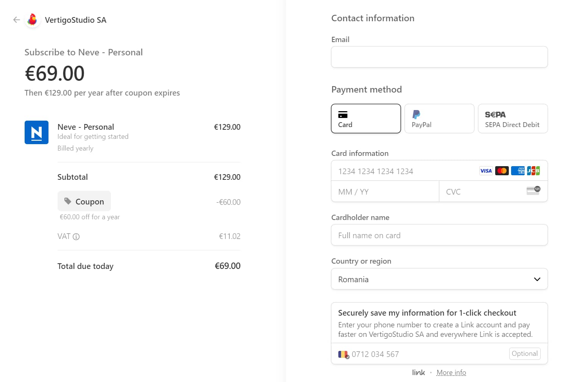Image resolution: width=588 pixels, height=382 pixels.
Task: Click the back arrow icon
Action: 16,20
